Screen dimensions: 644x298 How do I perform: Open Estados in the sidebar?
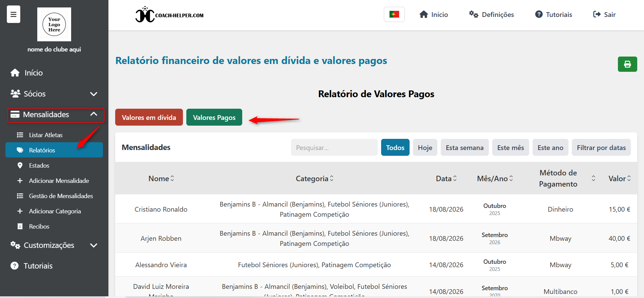[54, 165]
